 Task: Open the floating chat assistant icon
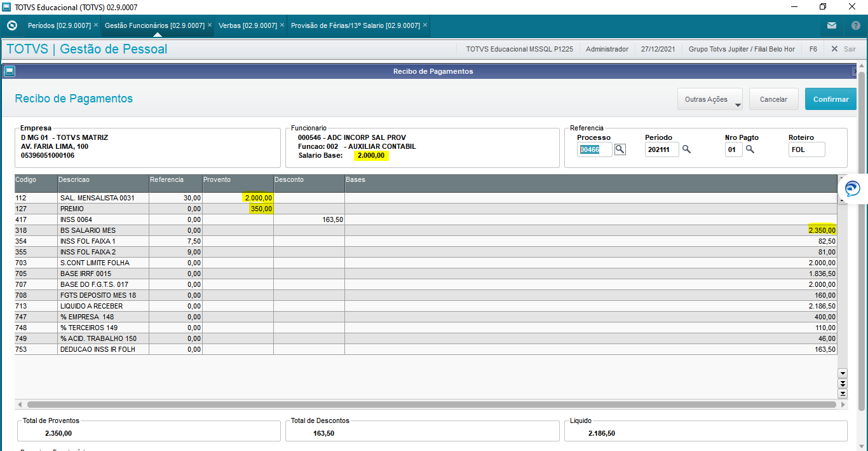click(852, 189)
